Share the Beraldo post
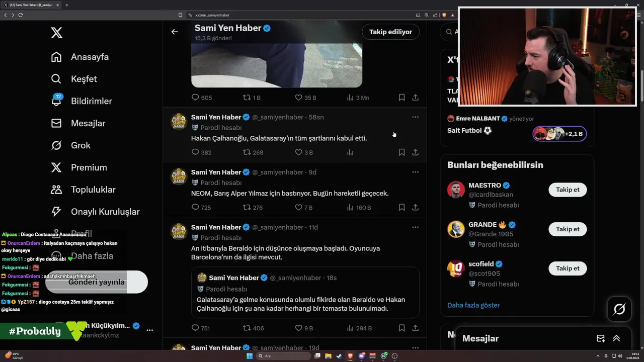The width and height of the screenshot is (644, 362). tap(415, 328)
